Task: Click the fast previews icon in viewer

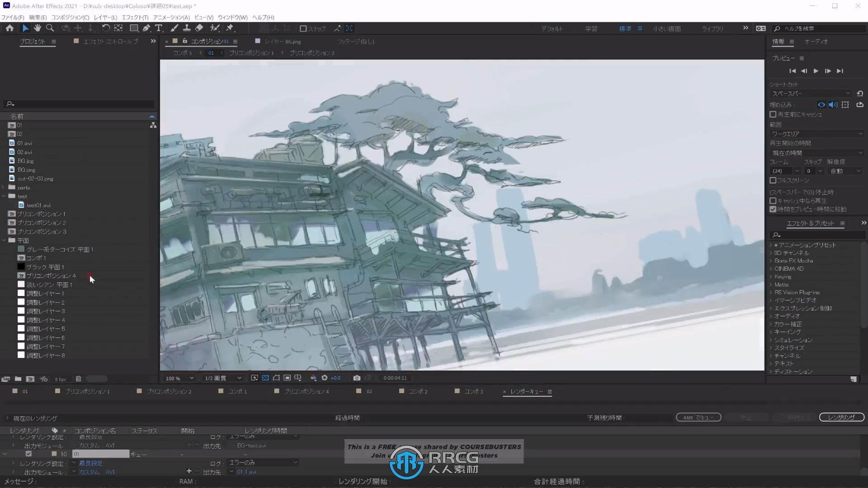Action: [x=255, y=378]
